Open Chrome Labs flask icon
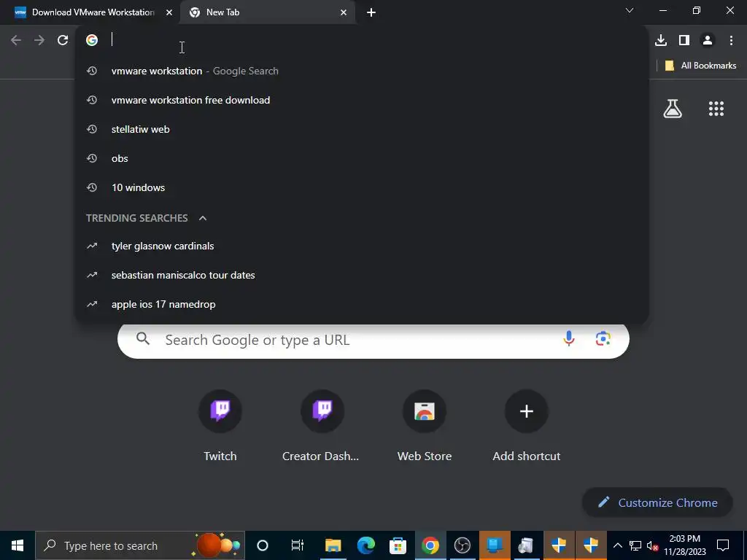Screen dimensions: 747x560 click(673, 109)
